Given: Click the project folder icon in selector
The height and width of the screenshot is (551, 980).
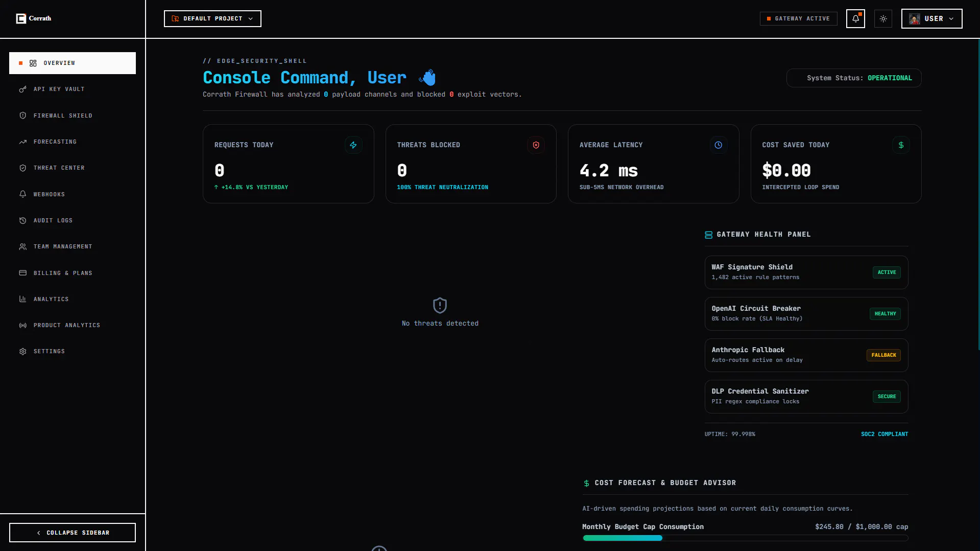Looking at the screenshot, I should click(x=175, y=18).
